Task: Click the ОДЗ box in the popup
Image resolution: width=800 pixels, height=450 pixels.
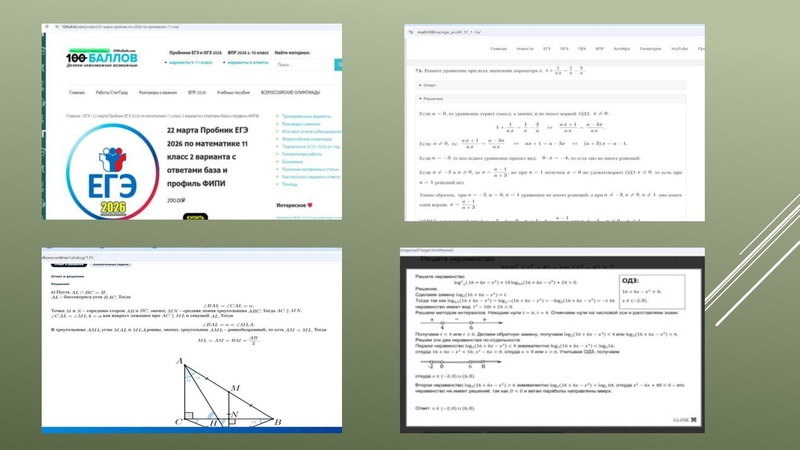Action: pos(653,292)
